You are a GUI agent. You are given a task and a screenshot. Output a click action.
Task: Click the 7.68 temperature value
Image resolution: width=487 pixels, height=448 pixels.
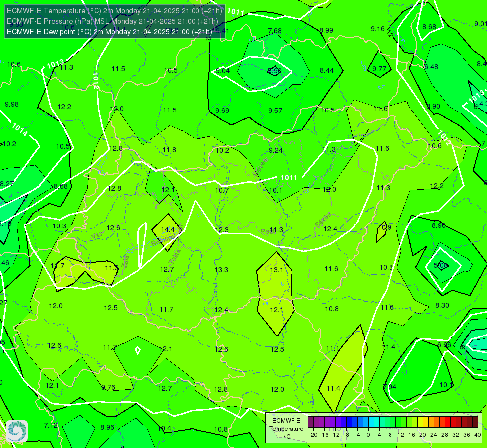click(275, 31)
